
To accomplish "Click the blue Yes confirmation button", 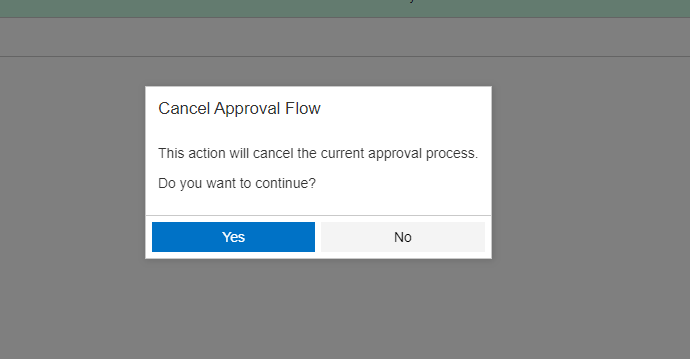I will pos(233,237).
